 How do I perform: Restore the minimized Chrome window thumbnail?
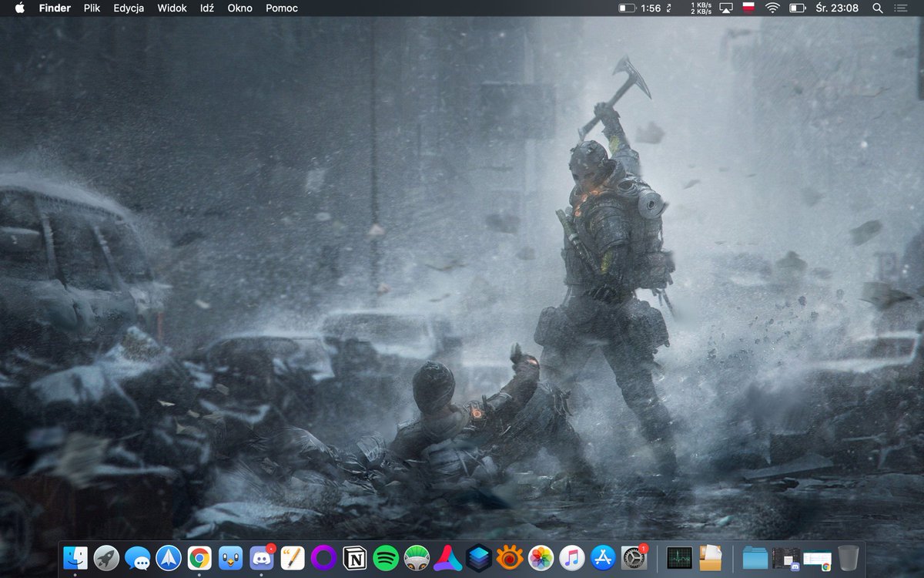(817, 560)
